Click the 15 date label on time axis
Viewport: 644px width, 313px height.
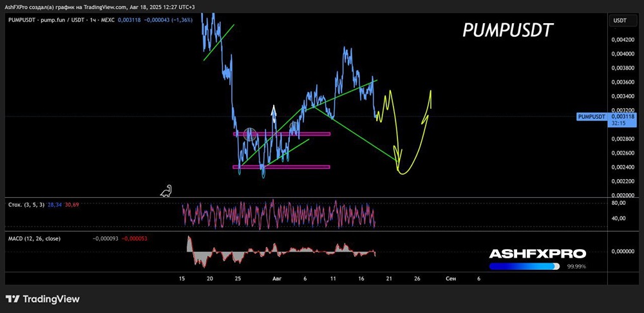(182, 278)
